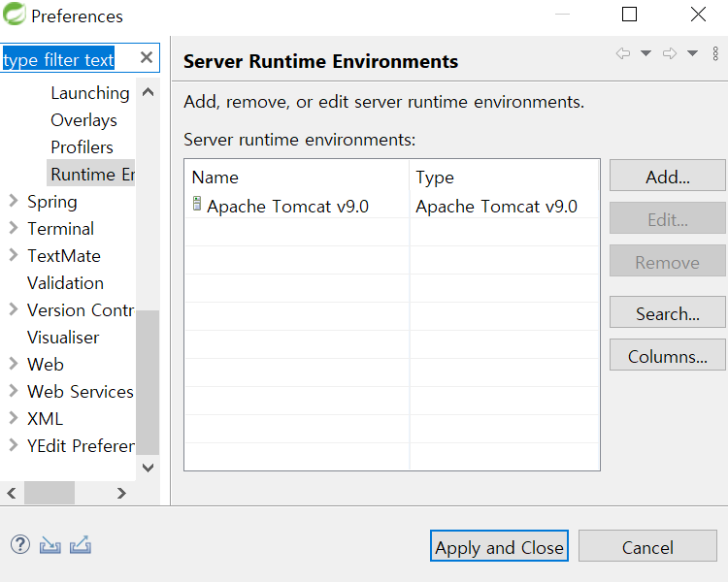Open the view menu three-dots icon

tap(715, 53)
